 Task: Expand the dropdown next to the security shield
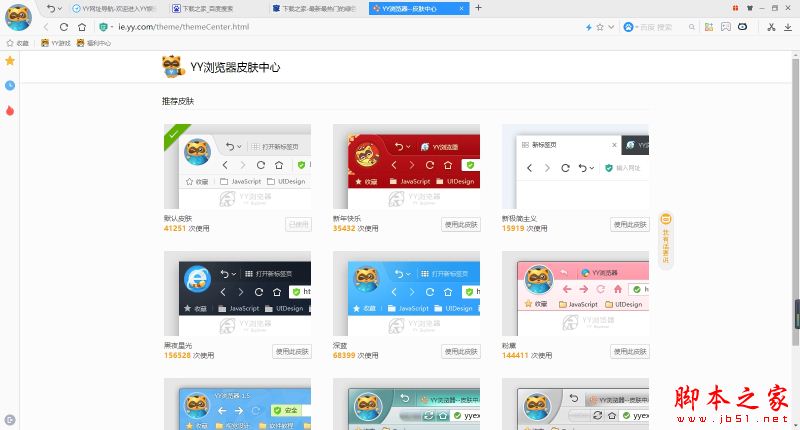click(x=112, y=27)
